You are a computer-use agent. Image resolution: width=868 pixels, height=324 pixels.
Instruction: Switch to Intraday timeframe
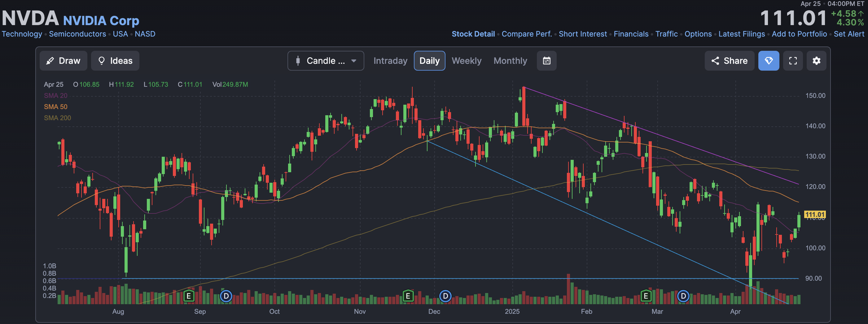(390, 61)
